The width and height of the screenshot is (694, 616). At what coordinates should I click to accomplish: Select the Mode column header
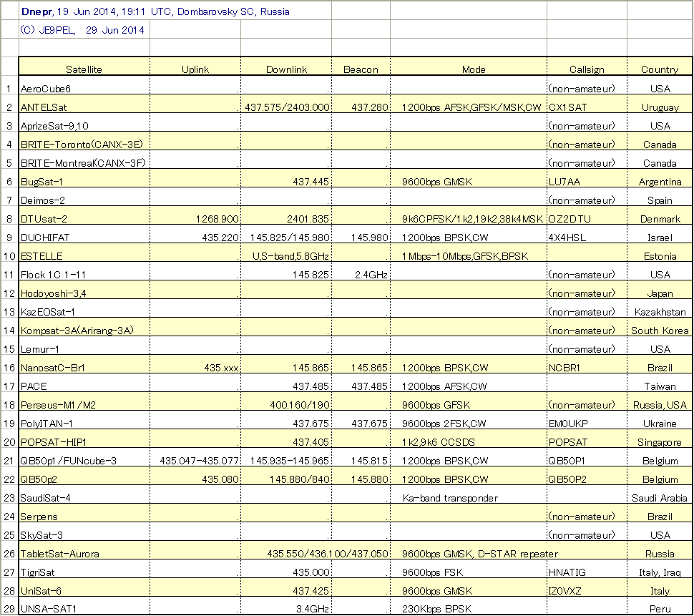(469, 67)
